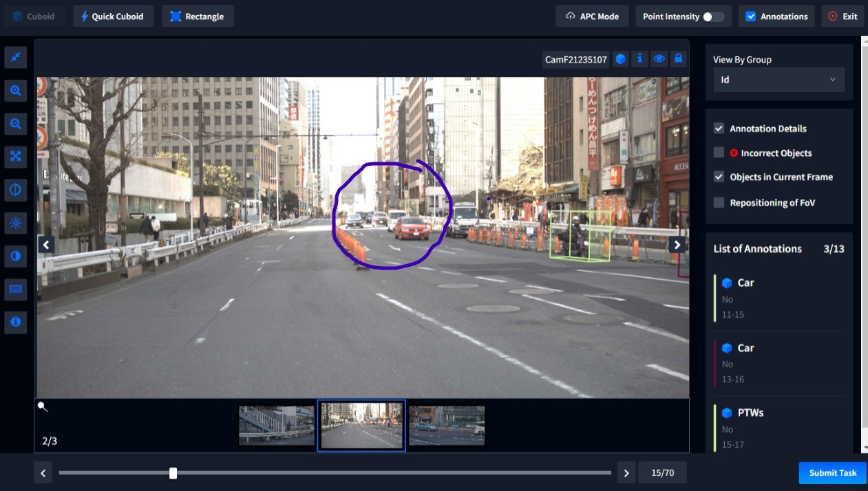Click the zoom in magnifier icon
Viewport: 868px width, 491px height.
click(x=16, y=91)
